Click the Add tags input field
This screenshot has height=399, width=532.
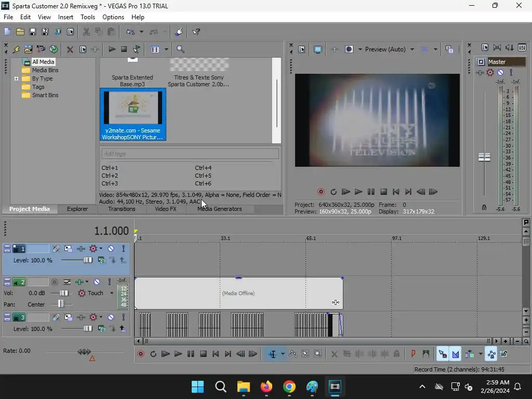point(190,154)
